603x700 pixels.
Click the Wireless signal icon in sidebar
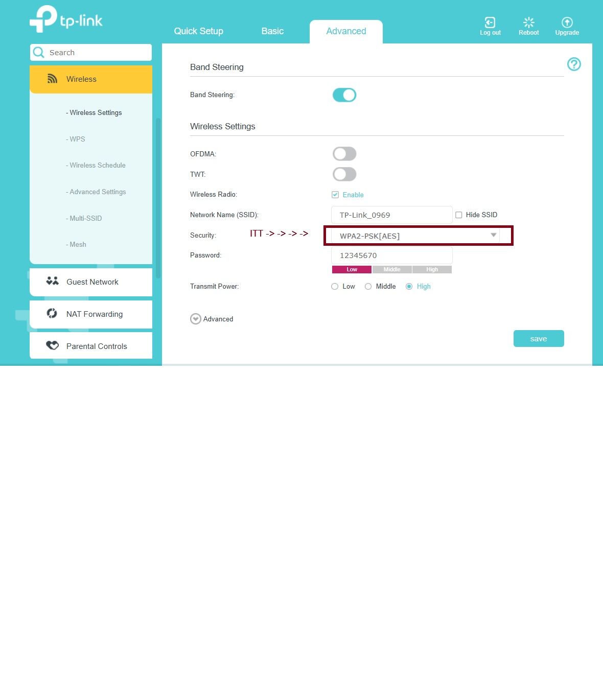tap(52, 79)
